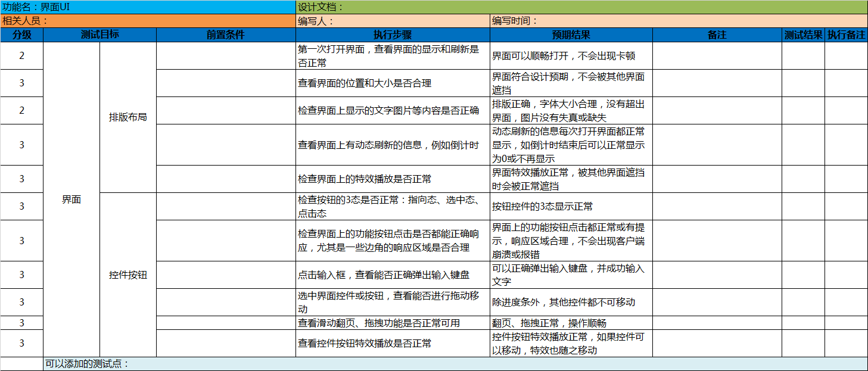Screen dimensions: 868x371
Task: Select the 分级 column header
Action: tap(22, 35)
